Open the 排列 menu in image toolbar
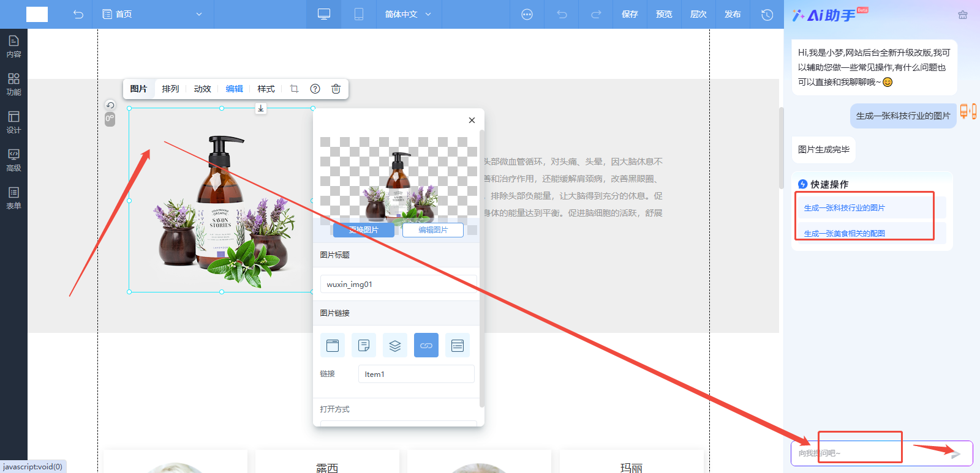The width and height of the screenshot is (980, 473). tap(170, 89)
